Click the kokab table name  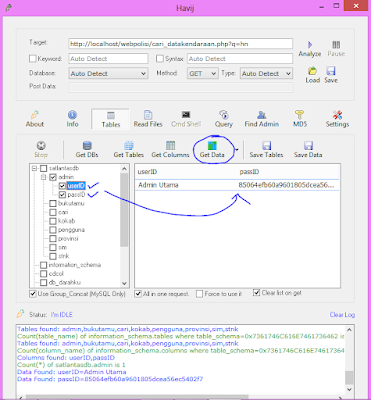66,221
